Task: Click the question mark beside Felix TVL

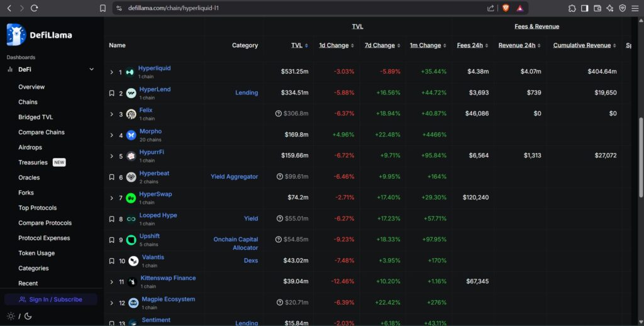Action: click(x=279, y=113)
